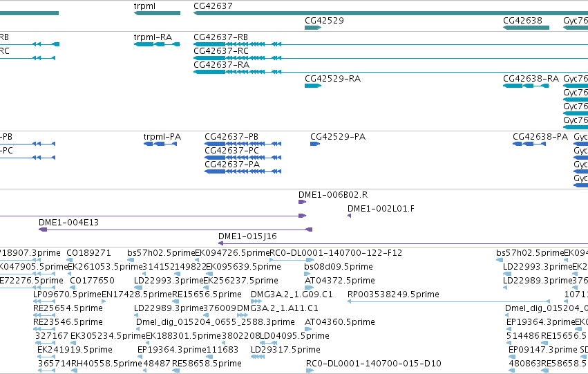
Task: Click the CG42637-PB protein label
Action: (231, 137)
